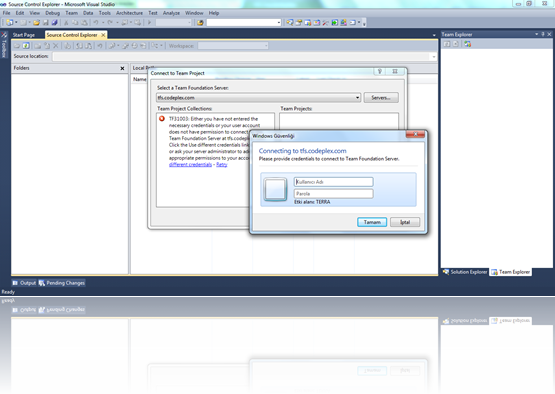Viewport: 555px width, 394px height.
Task: Click the red error icon for TF31003
Action: (162, 119)
